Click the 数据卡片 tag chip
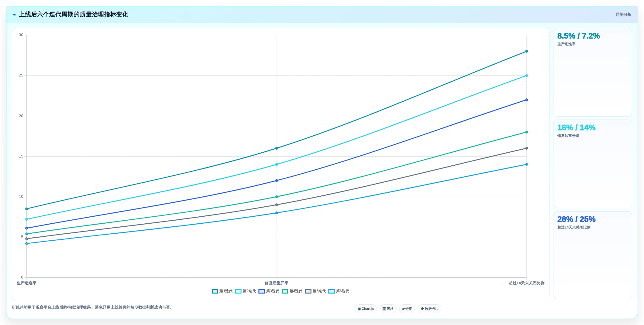 click(x=429, y=309)
